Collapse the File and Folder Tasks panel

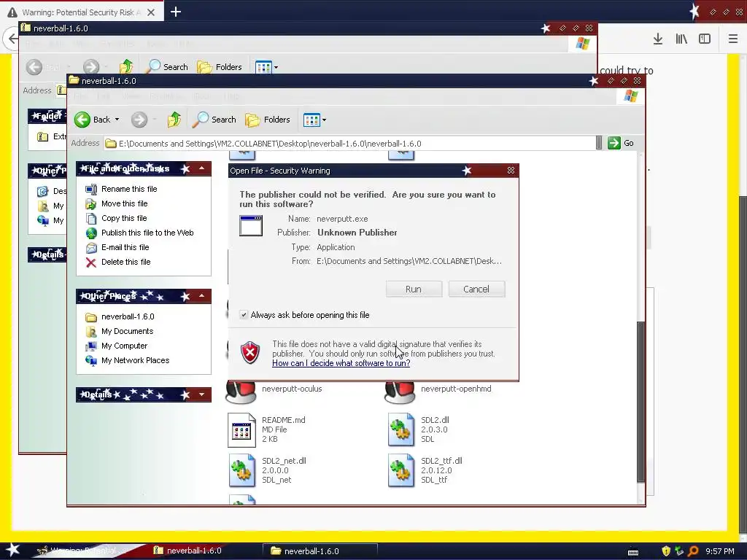coord(201,168)
